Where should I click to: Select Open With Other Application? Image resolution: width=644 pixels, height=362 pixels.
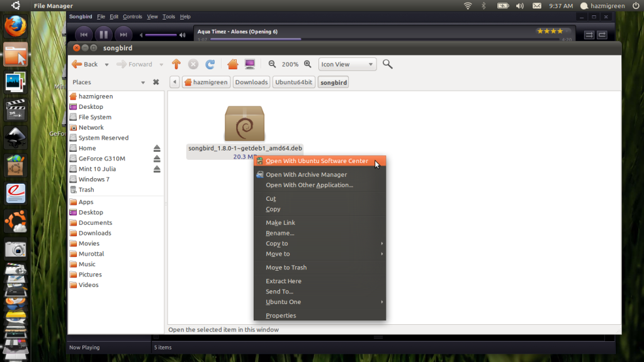tap(320, 185)
